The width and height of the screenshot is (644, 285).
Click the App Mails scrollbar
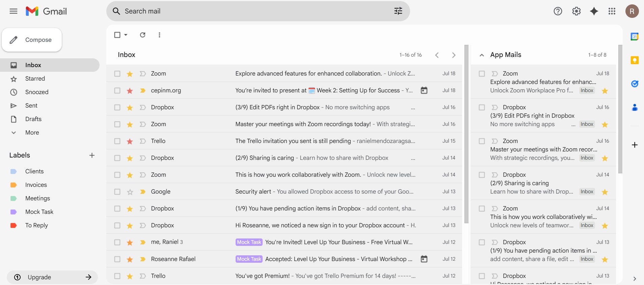pos(620,109)
